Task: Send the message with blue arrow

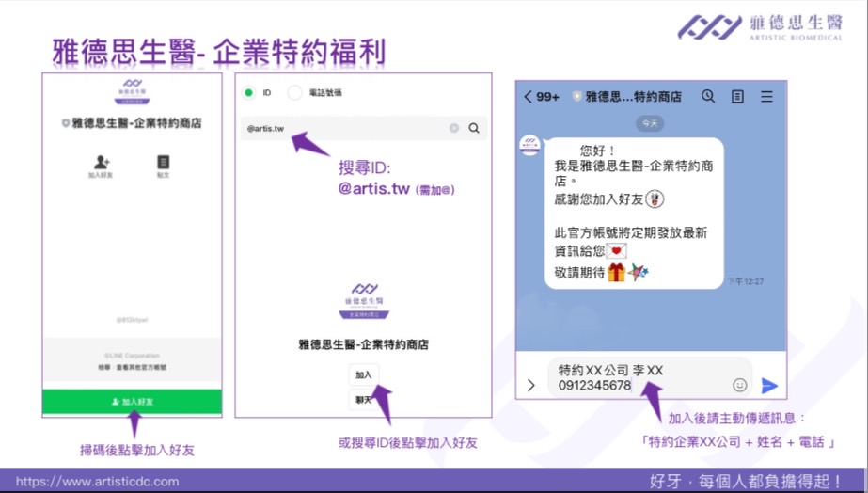Action: click(x=769, y=386)
